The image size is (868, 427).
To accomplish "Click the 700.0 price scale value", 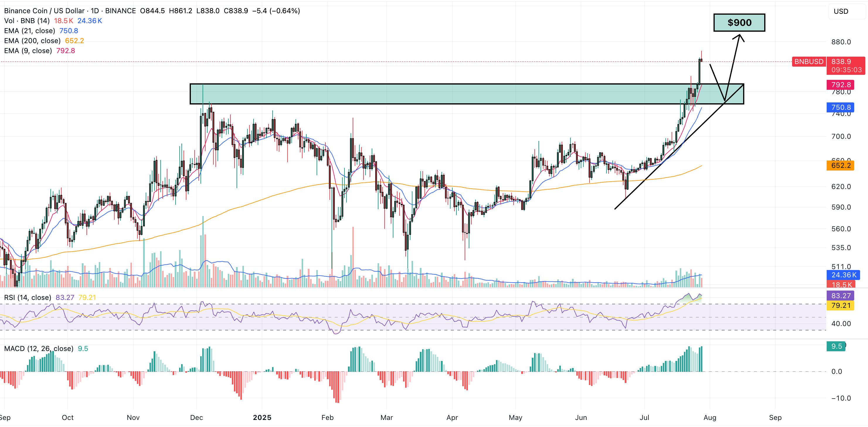I will click(x=841, y=136).
